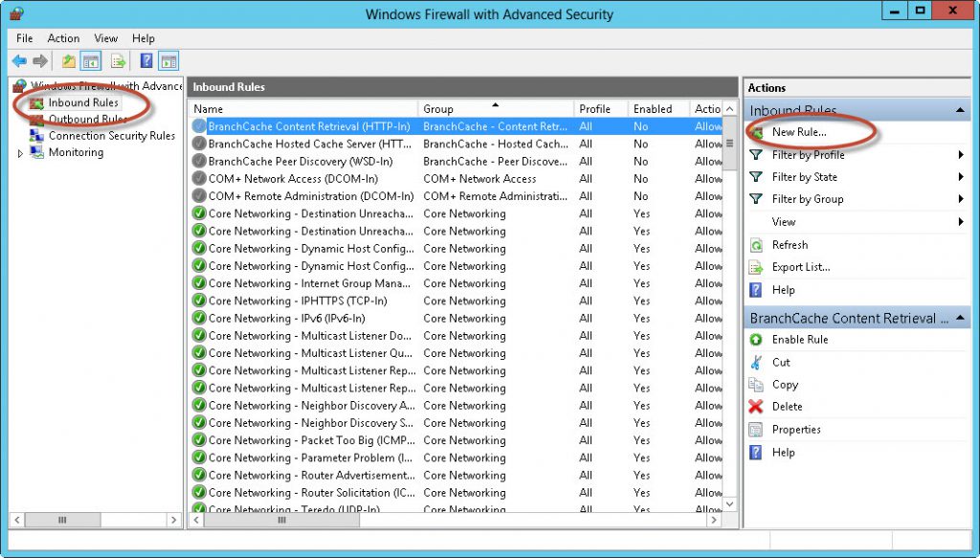980x558 pixels.
Task: Open the Help menu
Action: pos(144,38)
